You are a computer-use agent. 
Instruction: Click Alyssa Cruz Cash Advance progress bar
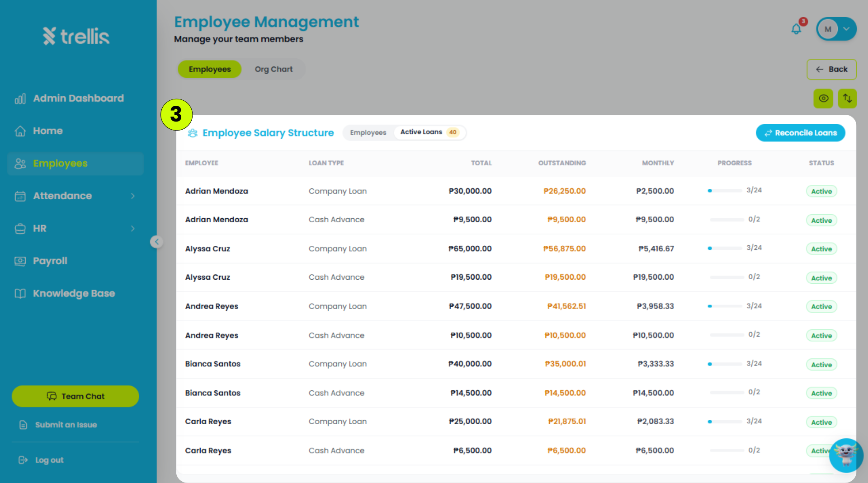[x=726, y=277]
